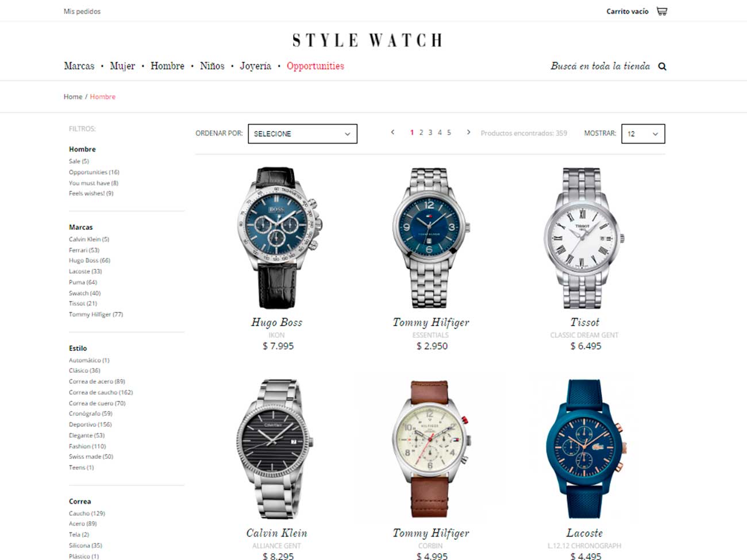
Task: Filter by Hugo Boss brand
Action: coord(90,260)
